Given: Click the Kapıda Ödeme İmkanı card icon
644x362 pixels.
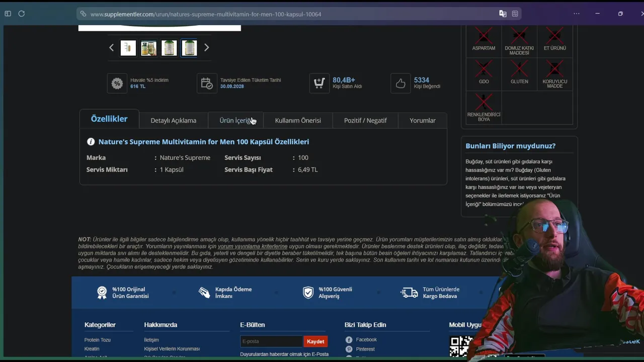Looking at the screenshot, I should click(204, 293).
